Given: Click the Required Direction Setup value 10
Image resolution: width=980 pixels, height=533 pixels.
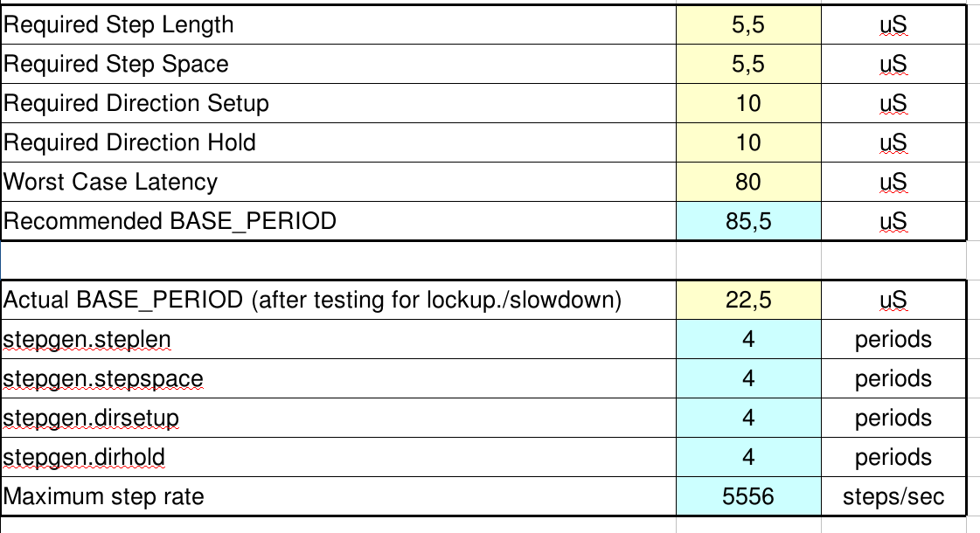Looking at the screenshot, I should click(x=748, y=103).
